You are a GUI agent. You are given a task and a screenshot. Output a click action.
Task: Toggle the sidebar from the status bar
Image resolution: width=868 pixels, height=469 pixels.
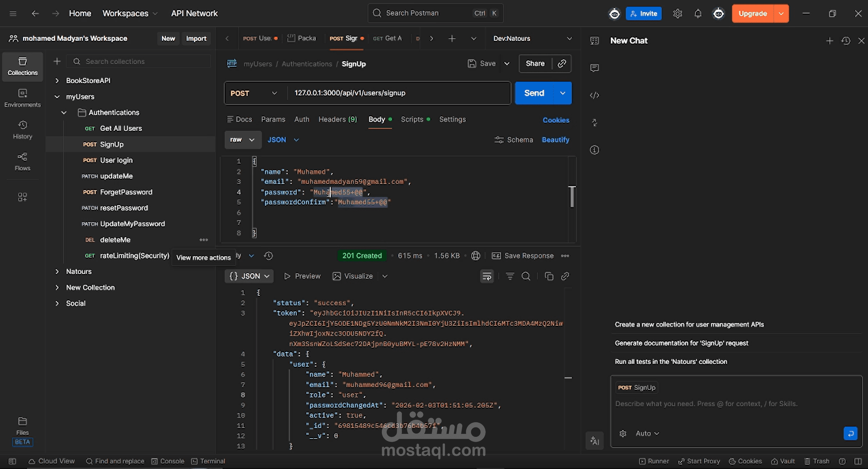12,461
